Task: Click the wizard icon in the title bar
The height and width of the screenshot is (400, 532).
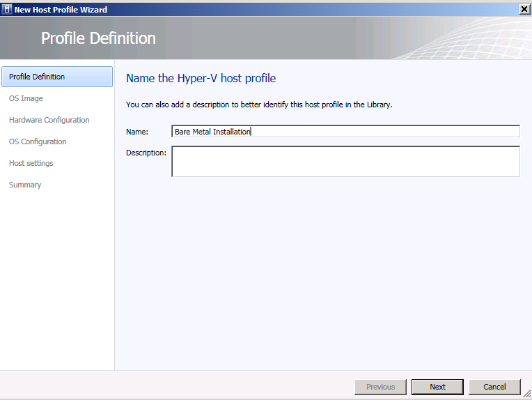Action: click(x=7, y=9)
